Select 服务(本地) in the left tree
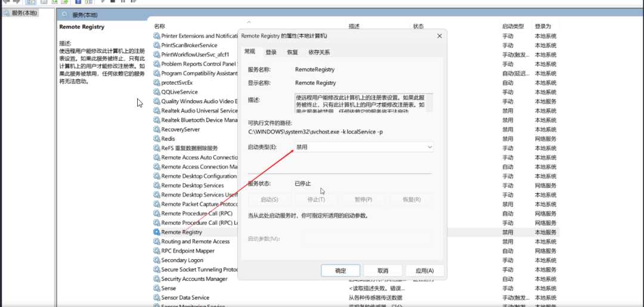 pos(21,13)
